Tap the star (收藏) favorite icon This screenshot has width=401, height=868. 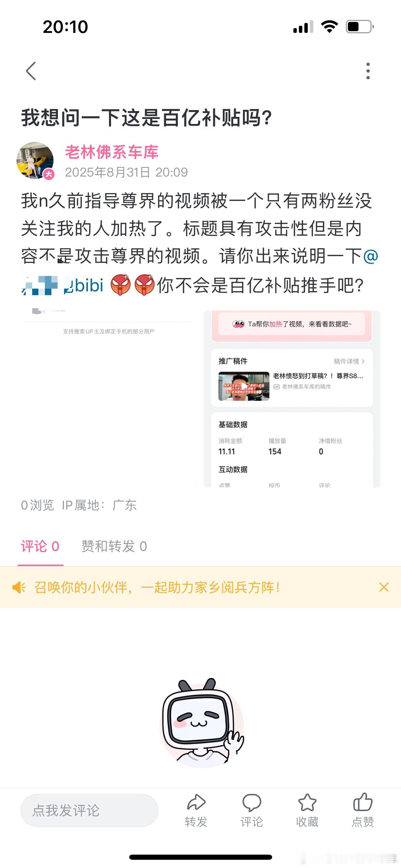307,803
